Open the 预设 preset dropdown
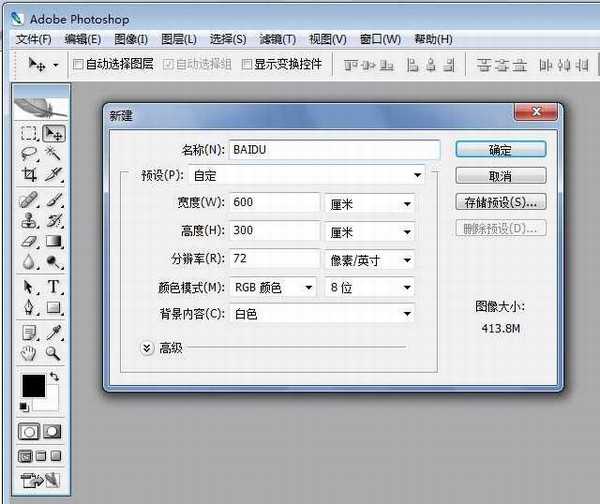 click(417, 176)
